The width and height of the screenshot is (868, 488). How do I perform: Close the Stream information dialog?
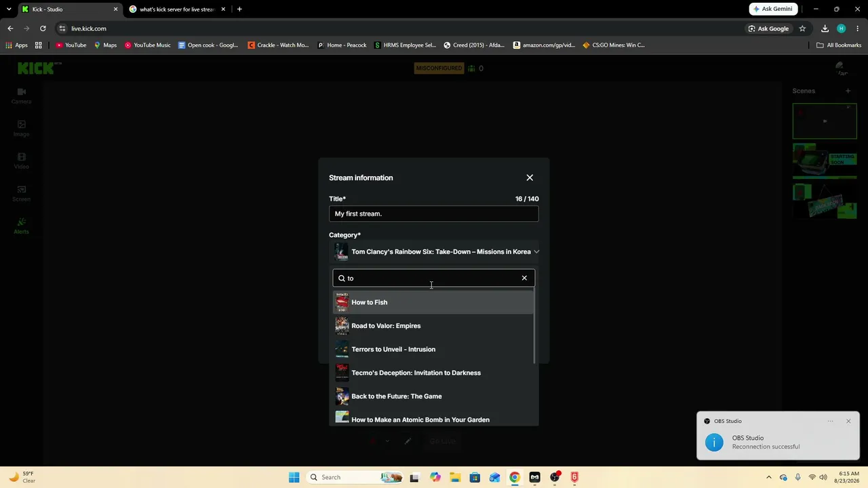coord(530,178)
